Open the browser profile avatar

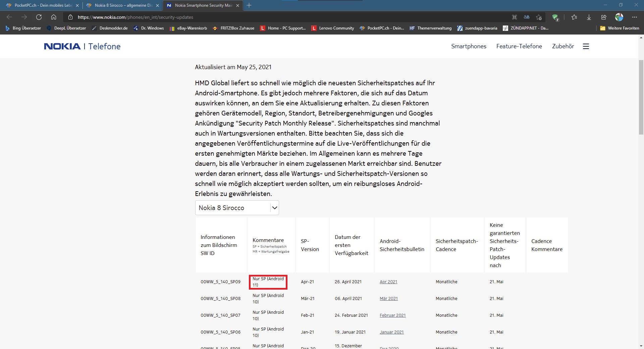point(619,17)
